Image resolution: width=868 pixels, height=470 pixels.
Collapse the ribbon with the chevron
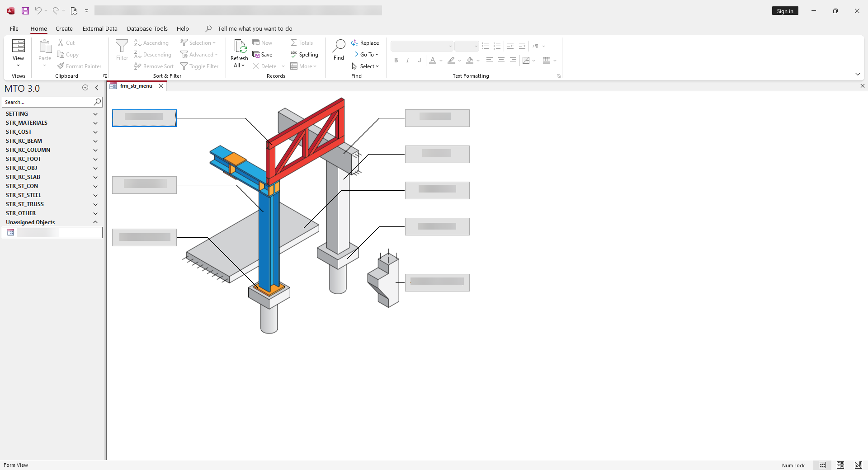click(x=858, y=74)
